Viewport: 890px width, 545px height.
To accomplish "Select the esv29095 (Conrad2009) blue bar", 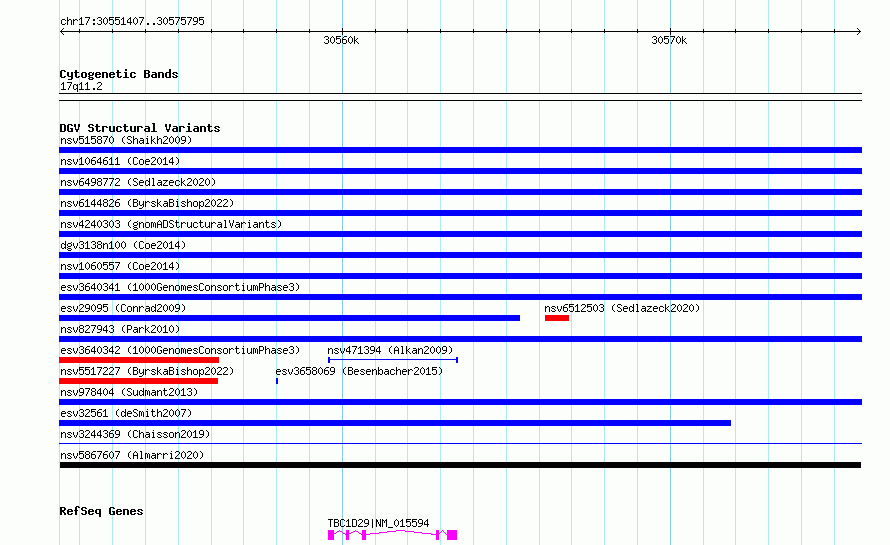I will click(289, 318).
